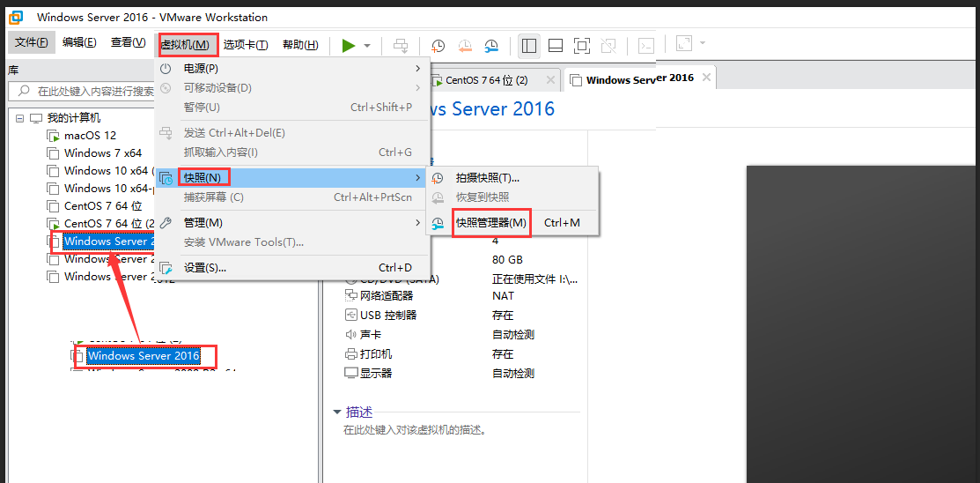This screenshot has width=980, height=483.
Task: Close the CentOS 7 64 位 (2) tab
Action: (550, 79)
